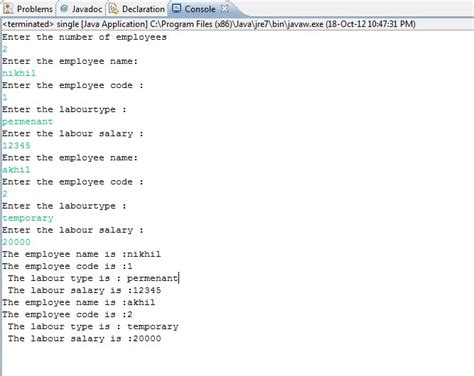Click 'The labour salary is :12345' line
The height and width of the screenshot is (376, 474).
(84, 290)
